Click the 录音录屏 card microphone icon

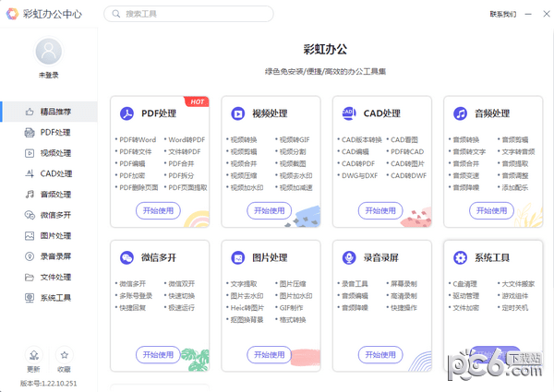click(349, 258)
